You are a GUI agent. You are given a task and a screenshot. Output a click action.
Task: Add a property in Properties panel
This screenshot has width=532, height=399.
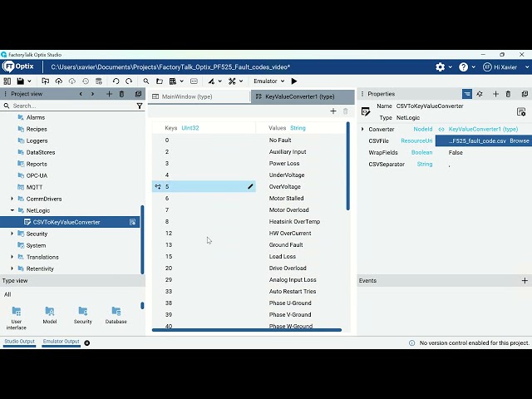point(495,94)
